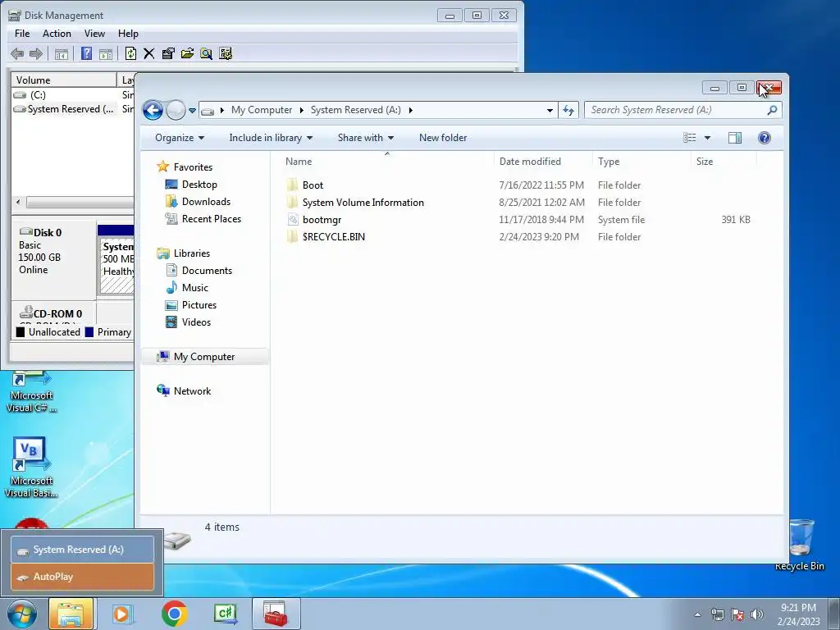Select the (C:) volume row
840x630 pixels.
[x=73, y=95]
